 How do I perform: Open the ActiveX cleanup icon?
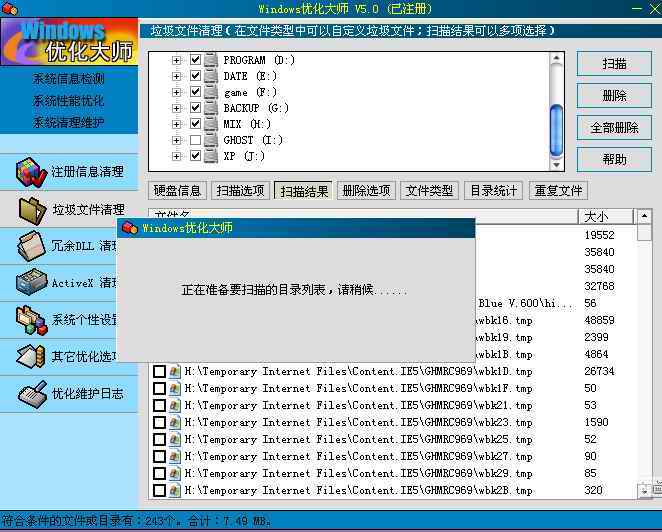click(x=31, y=282)
